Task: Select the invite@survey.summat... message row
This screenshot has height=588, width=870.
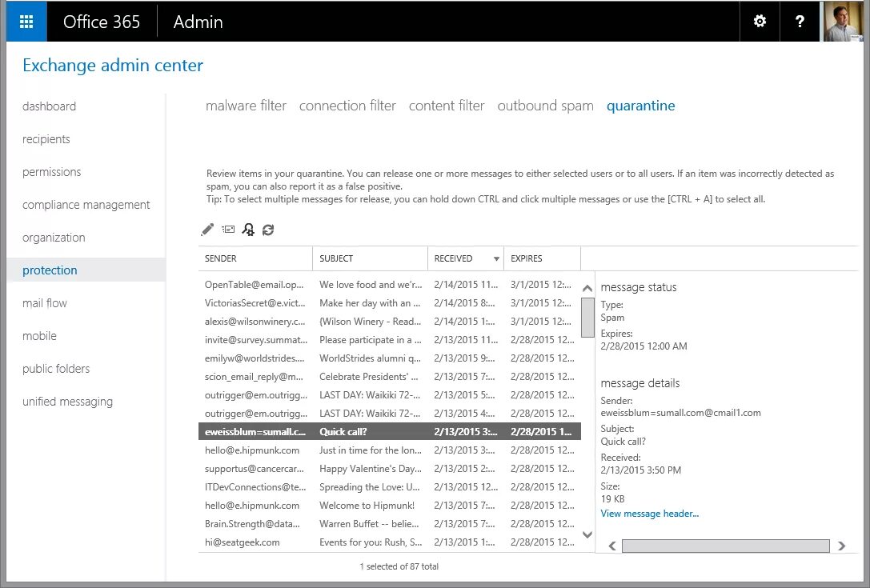Action: tap(390, 339)
